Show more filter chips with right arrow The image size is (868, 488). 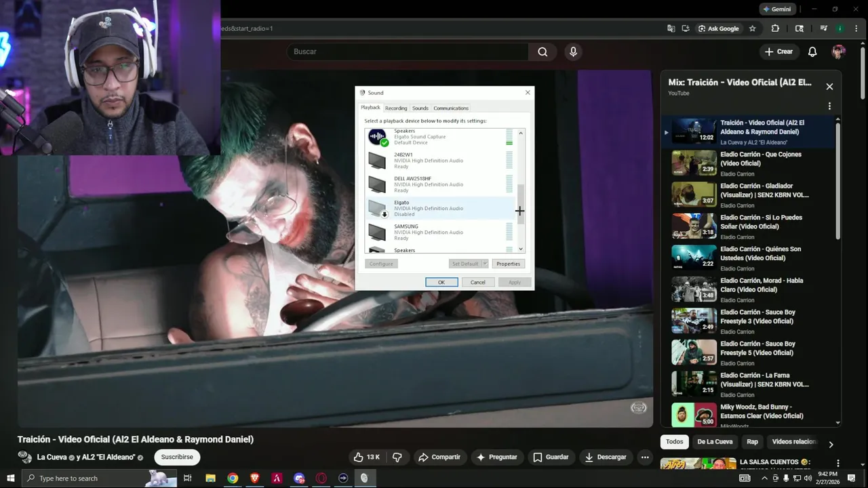(831, 445)
